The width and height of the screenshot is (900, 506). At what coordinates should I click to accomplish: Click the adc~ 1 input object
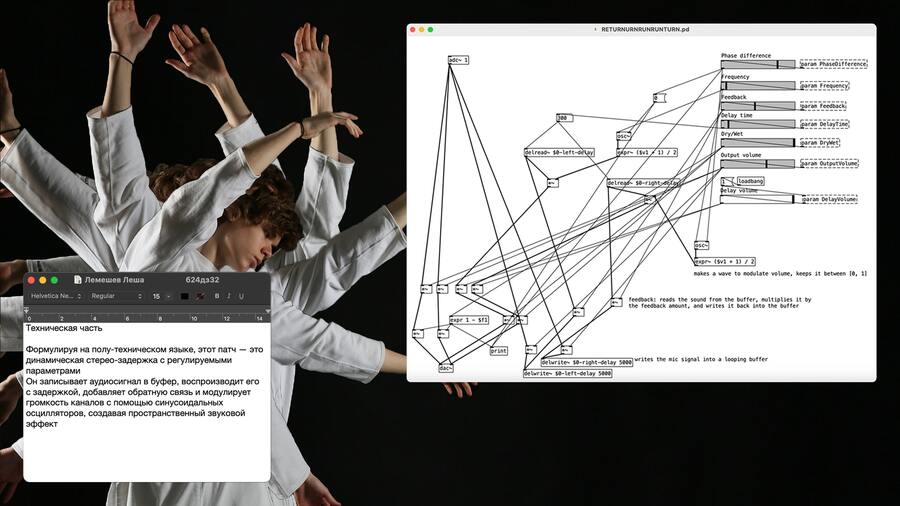point(458,60)
